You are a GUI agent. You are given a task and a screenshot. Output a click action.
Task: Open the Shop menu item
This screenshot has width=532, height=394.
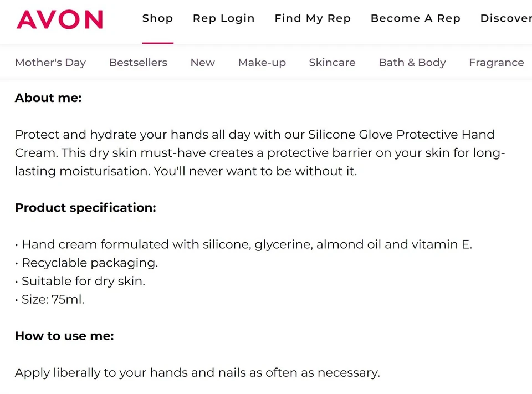[x=157, y=18]
